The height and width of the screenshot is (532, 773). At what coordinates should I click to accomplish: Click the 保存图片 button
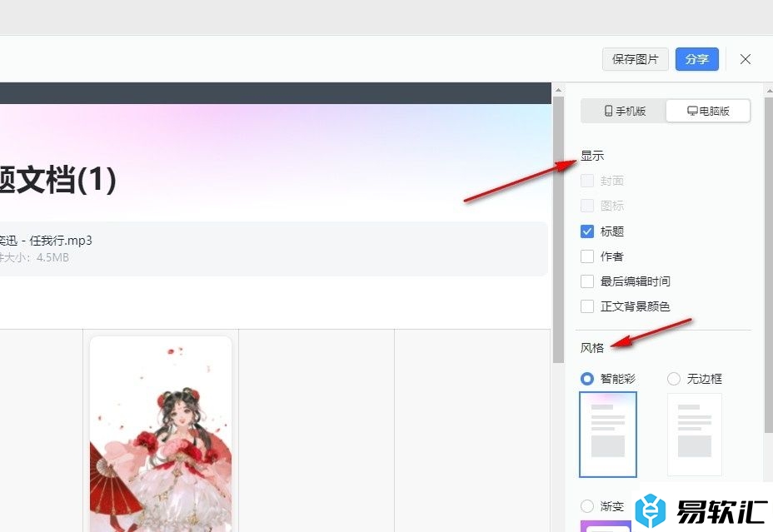click(x=635, y=59)
